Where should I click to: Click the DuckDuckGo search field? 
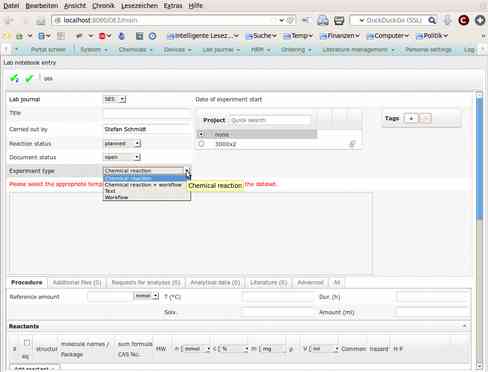pyautogui.click(x=393, y=20)
